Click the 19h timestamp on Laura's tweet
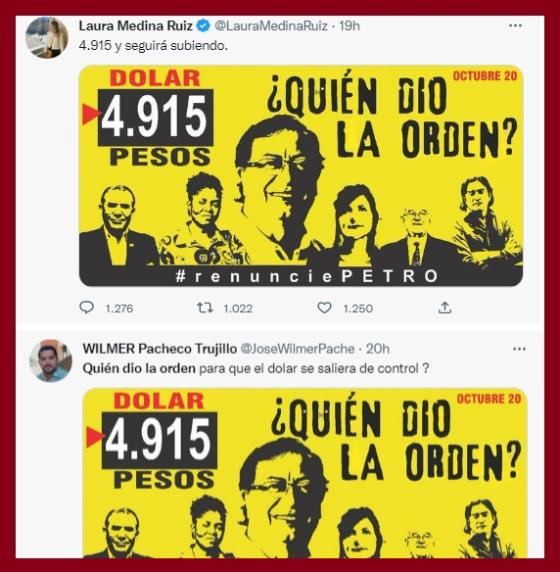The image size is (560, 572). coord(349,26)
